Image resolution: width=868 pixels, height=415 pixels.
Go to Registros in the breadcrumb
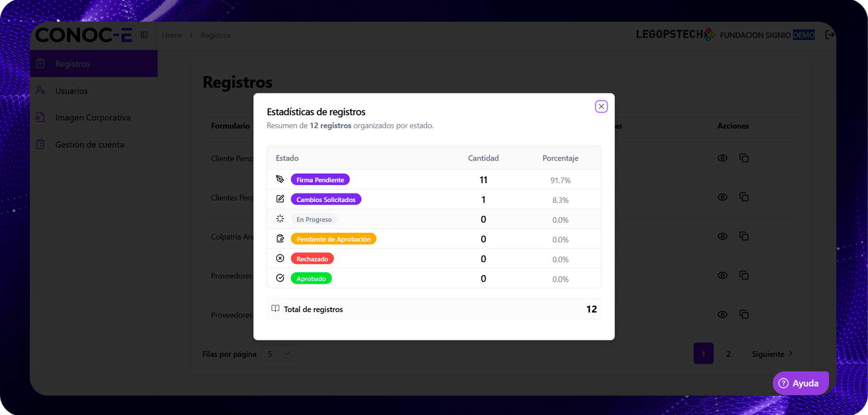[x=215, y=35]
